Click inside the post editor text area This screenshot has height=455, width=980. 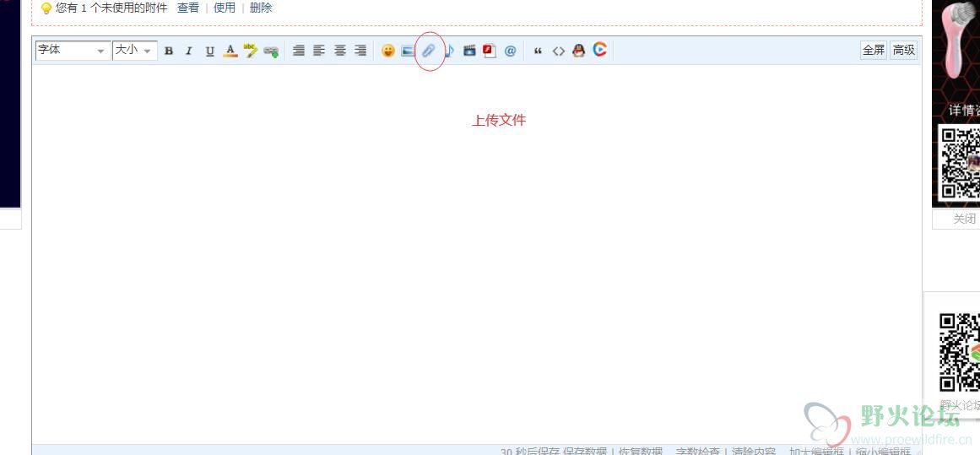tap(477, 253)
